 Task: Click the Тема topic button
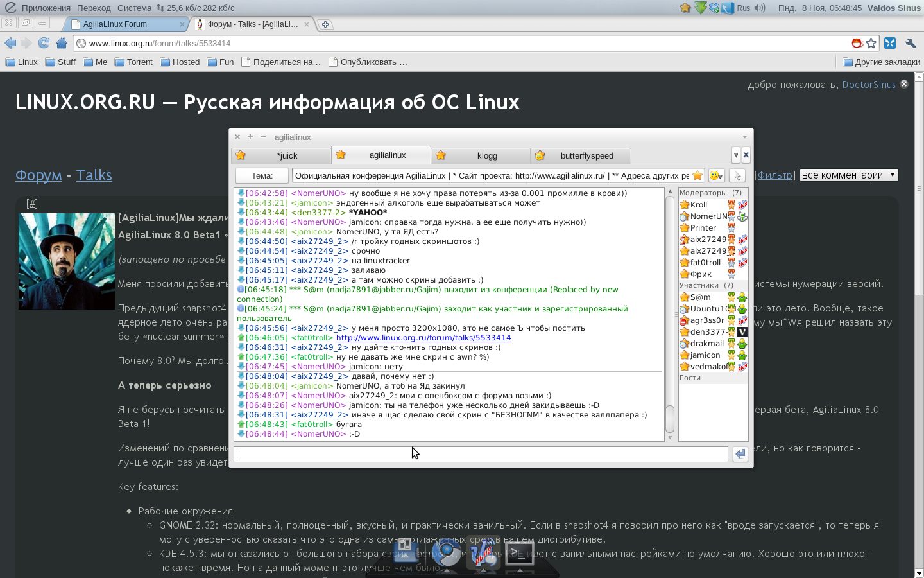click(262, 175)
